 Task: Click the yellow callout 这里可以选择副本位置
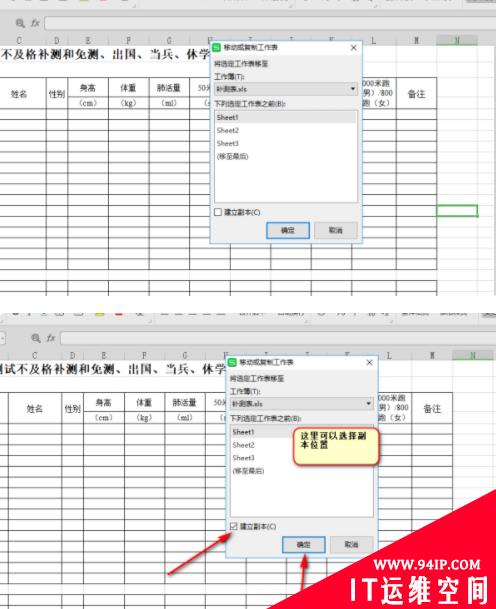click(336, 446)
